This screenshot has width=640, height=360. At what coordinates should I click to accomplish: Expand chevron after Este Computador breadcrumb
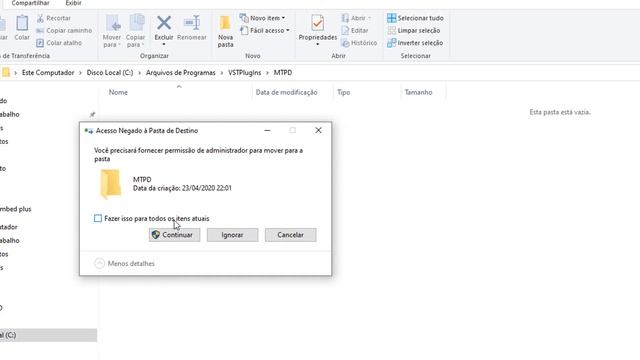(x=80, y=73)
